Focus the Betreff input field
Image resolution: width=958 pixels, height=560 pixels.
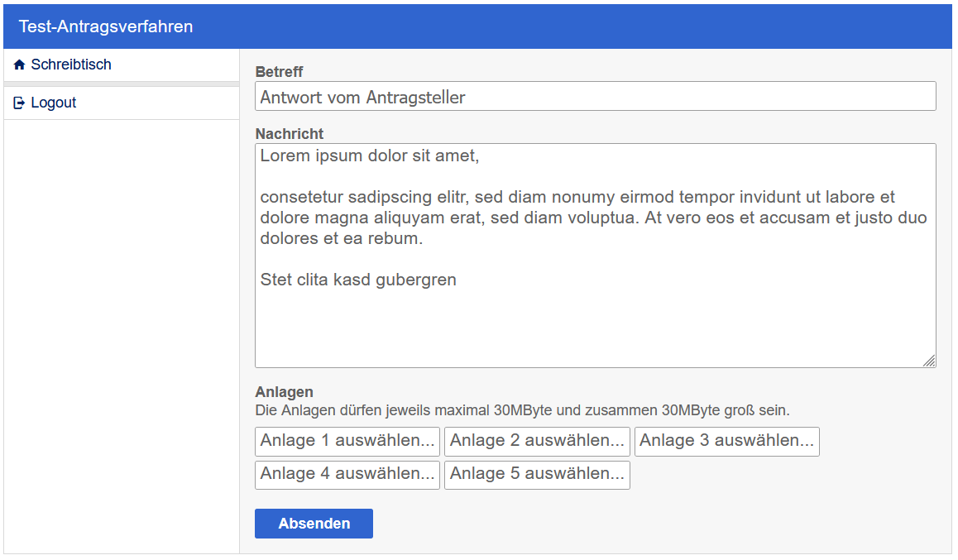coord(595,97)
